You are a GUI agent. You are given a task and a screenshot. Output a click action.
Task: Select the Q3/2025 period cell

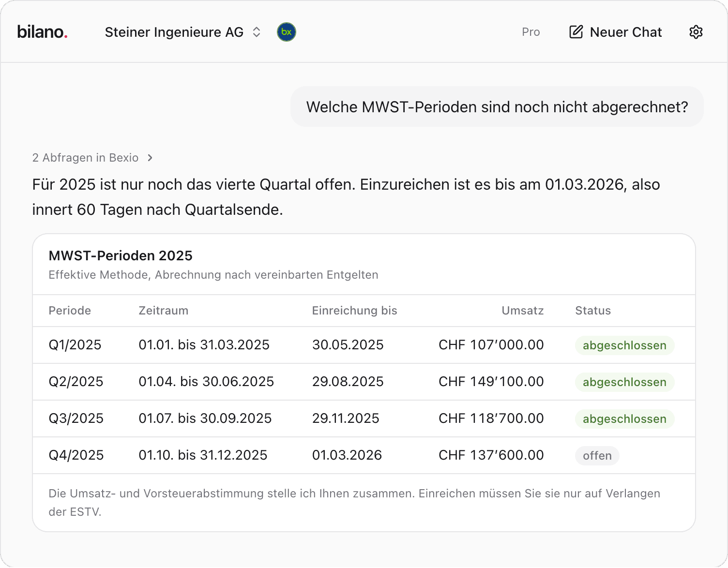coord(76,419)
